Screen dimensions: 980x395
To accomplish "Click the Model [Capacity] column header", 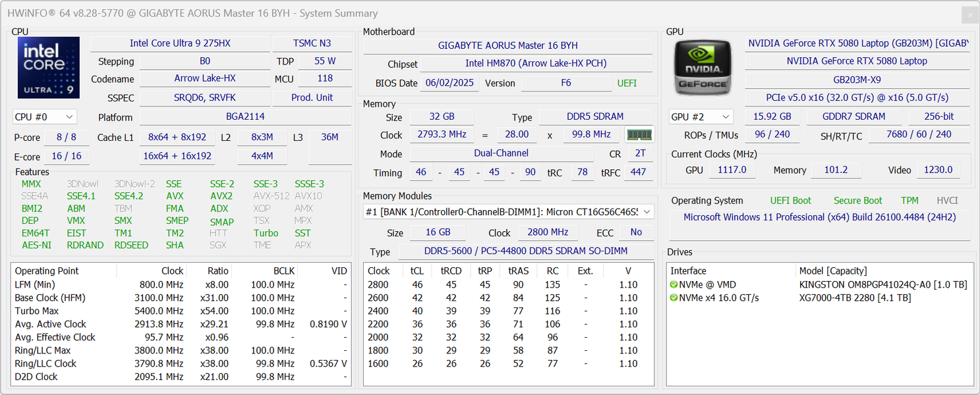I will coord(833,271).
